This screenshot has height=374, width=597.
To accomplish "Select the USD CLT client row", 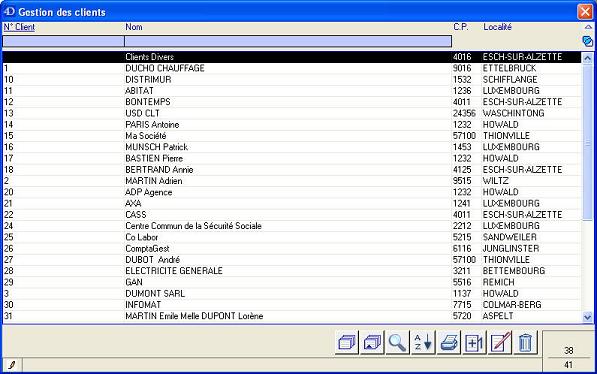I will [x=292, y=113].
